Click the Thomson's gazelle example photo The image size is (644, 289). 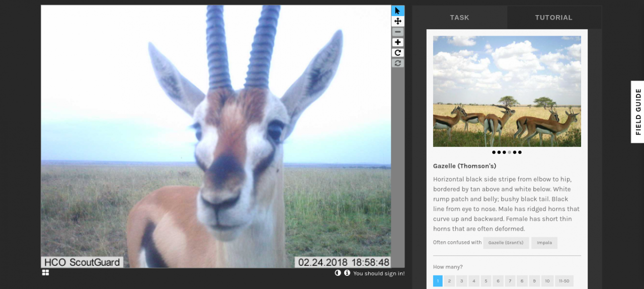(507, 91)
